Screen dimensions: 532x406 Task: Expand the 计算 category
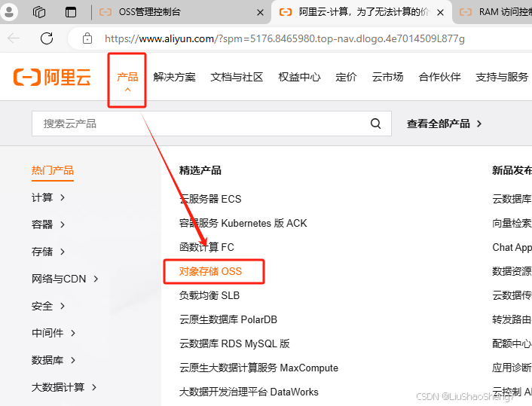(x=47, y=197)
